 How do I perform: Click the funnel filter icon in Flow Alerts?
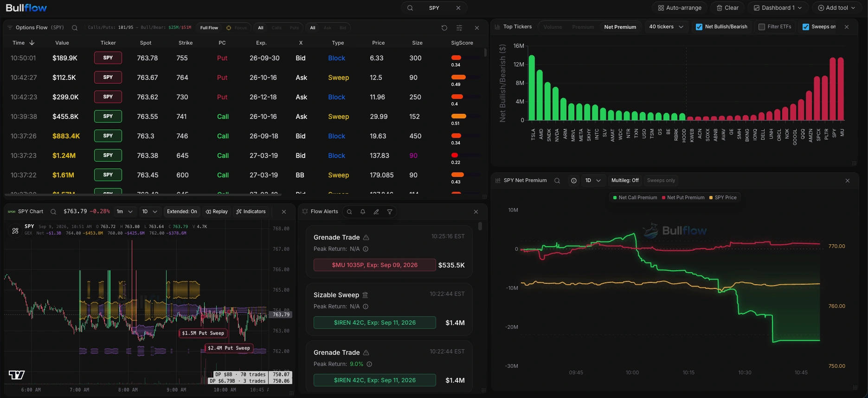[x=390, y=212]
